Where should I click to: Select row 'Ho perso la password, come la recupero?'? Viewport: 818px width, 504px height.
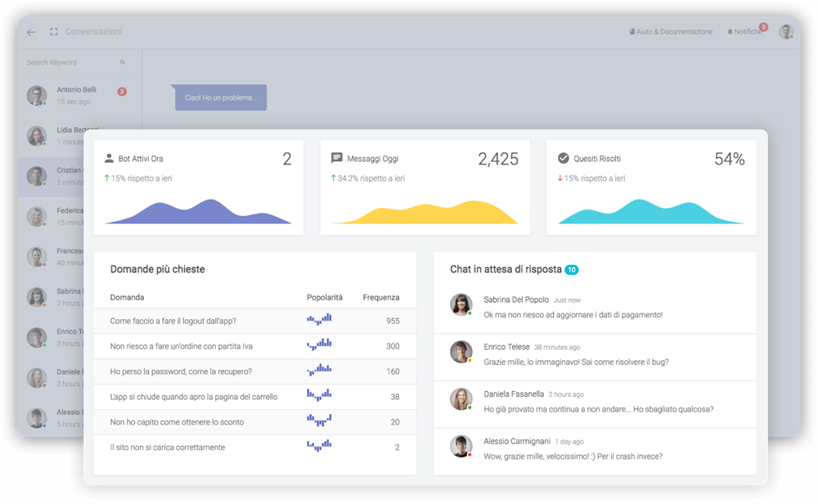[254, 371]
